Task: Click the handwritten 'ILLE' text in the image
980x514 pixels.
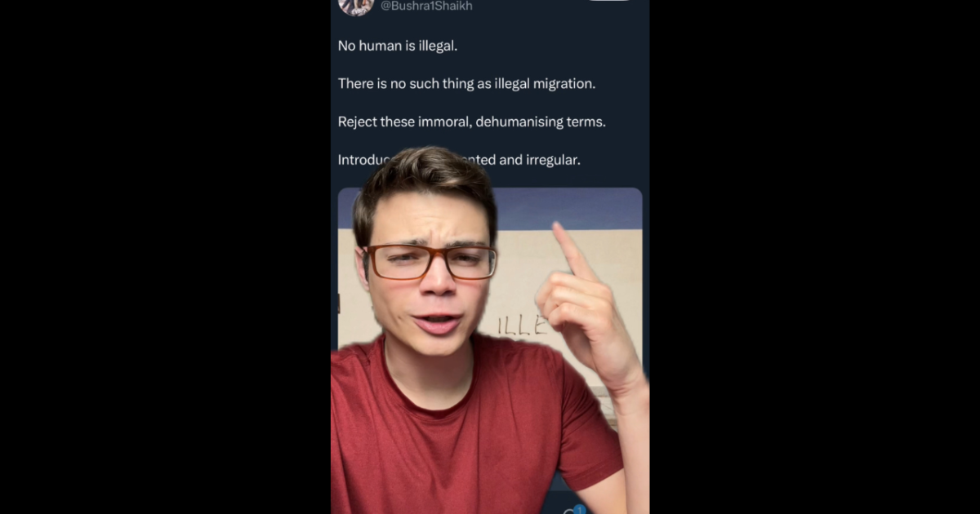Action: 523,326
